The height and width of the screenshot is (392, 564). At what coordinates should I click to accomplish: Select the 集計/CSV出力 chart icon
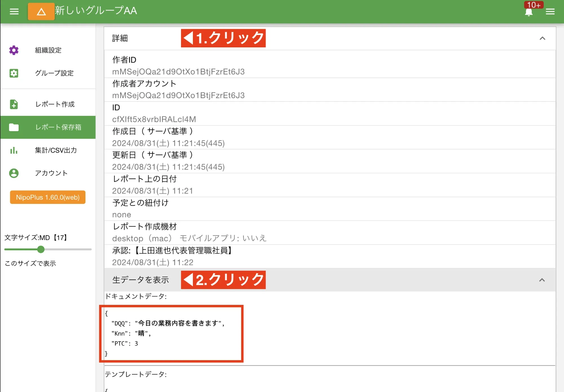tap(14, 151)
